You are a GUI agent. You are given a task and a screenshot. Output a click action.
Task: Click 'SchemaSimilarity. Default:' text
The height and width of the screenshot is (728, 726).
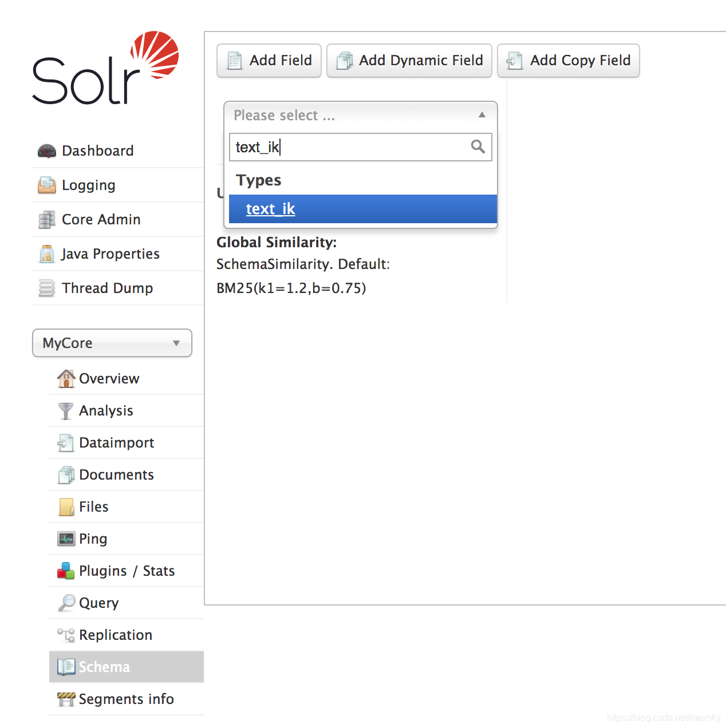click(x=303, y=264)
